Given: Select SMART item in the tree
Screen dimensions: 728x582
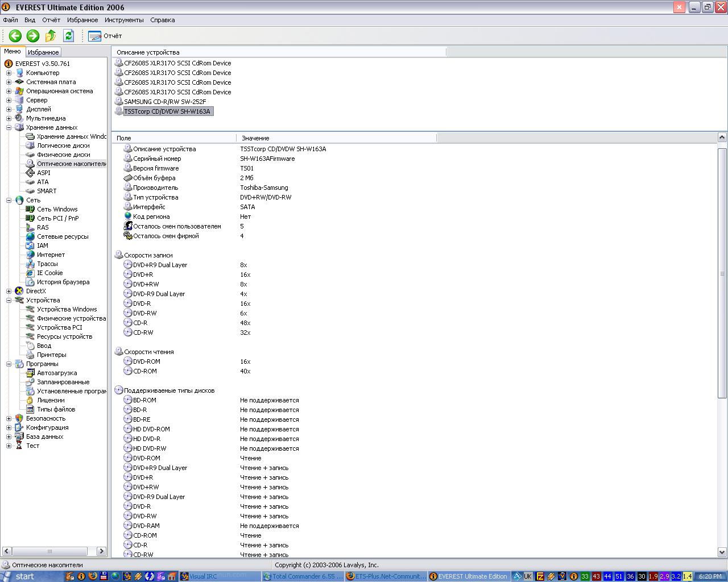Looking at the screenshot, I should point(46,191).
